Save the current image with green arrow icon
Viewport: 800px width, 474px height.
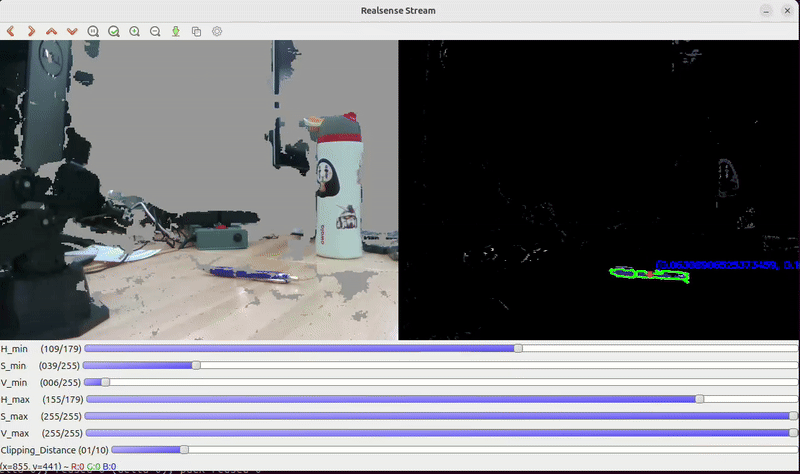[176, 31]
